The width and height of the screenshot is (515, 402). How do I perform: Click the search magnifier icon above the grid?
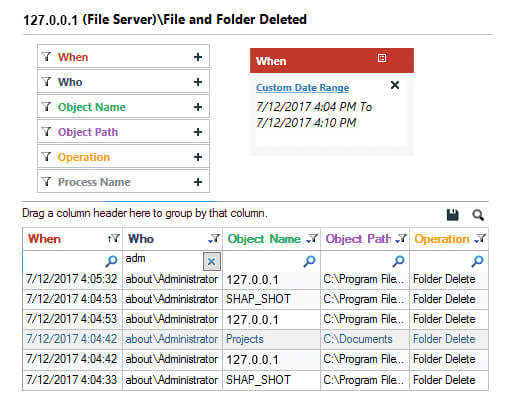[x=478, y=215]
